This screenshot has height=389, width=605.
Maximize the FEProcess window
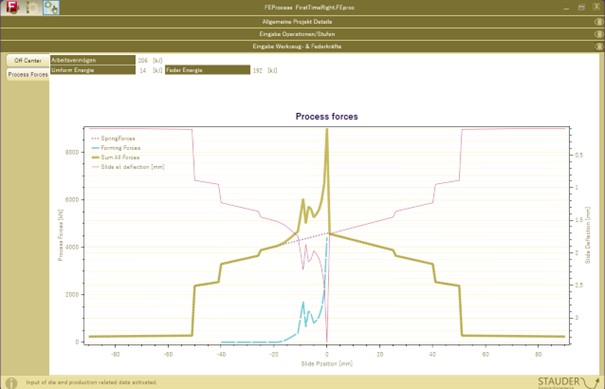coord(581,7)
